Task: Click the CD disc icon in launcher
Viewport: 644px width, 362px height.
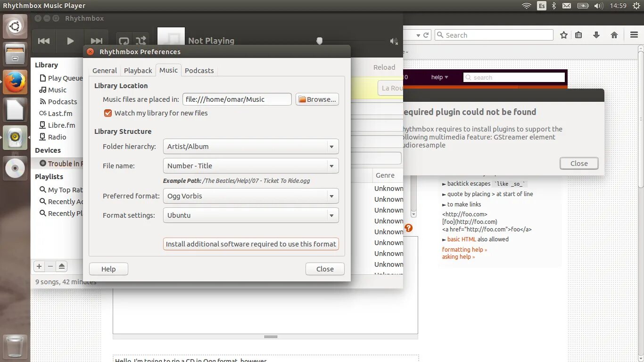Action: click(15, 168)
